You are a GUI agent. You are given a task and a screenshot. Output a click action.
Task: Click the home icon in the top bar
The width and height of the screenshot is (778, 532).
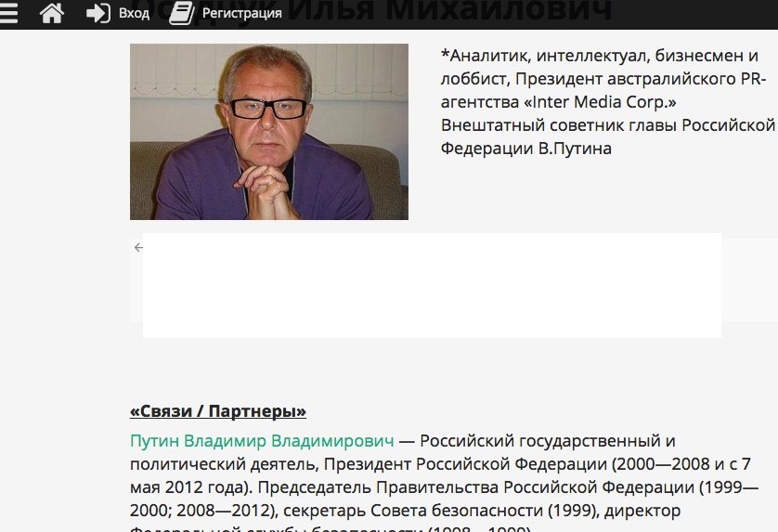(x=52, y=13)
